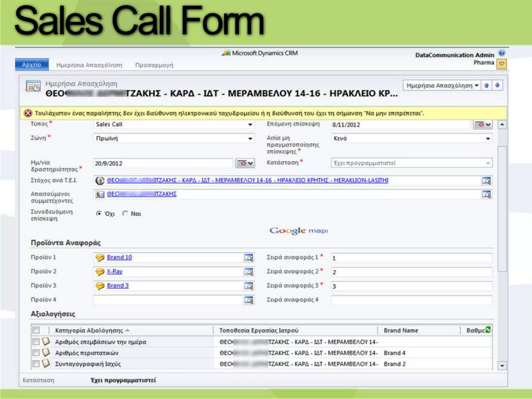The width and height of the screenshot is (532, 399).
Task: Click the X-Ray product icon
Action: (x=100, y=272)
